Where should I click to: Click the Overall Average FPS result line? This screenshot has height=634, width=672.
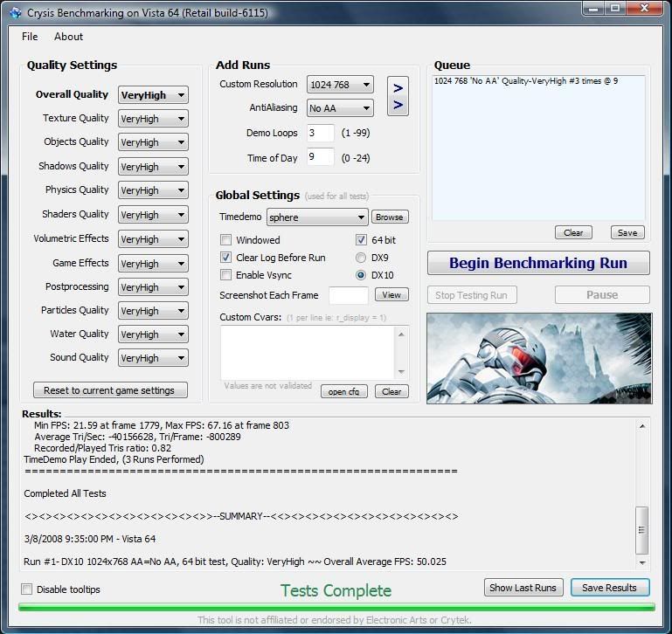235,562
